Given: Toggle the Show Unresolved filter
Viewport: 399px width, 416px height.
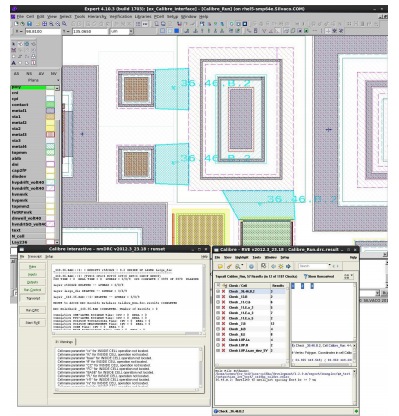Looking at the screenshot, I should point(319,276).
